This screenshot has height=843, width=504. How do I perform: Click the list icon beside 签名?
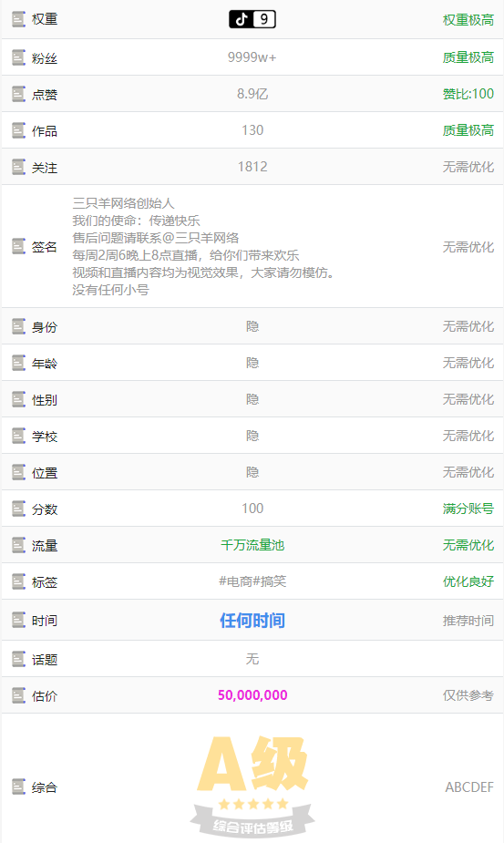(18, 246)
